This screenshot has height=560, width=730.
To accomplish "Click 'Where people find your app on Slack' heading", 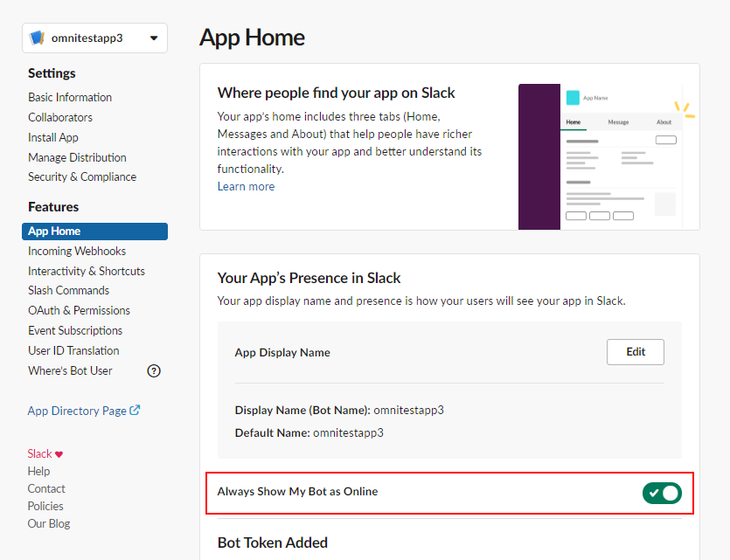I will tap(336, 93).
